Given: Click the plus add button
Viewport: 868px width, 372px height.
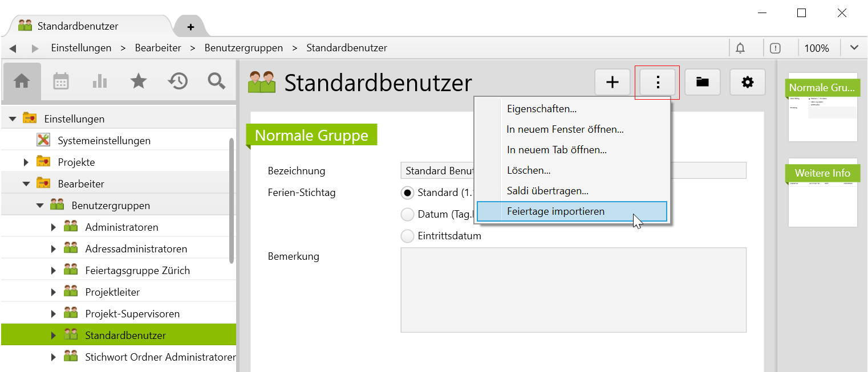Looking at the screenshot, I should pyautogui.click(x=612, y=83).
